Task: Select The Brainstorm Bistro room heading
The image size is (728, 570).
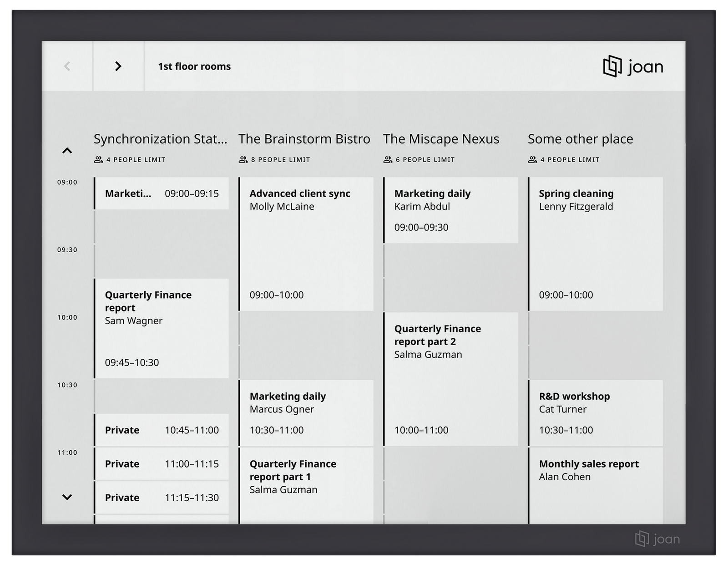Action: pyautogui.click(x=304, y=139)
